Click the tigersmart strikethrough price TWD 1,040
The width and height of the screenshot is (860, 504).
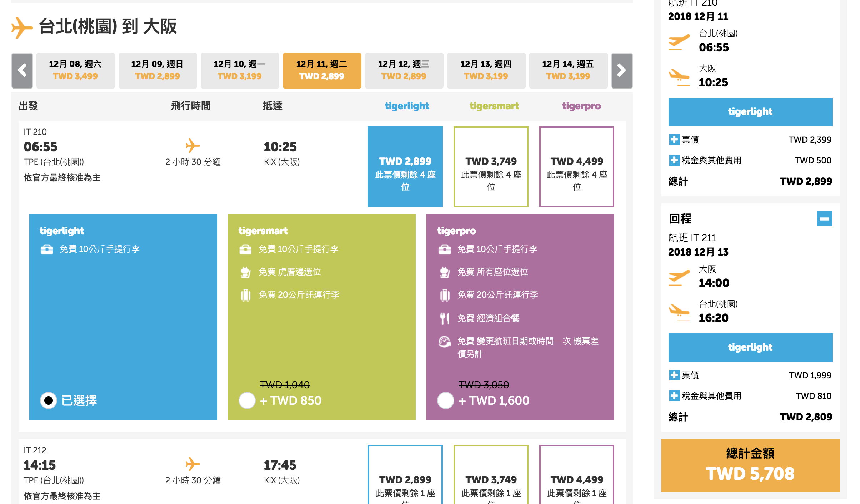(285, 385)
